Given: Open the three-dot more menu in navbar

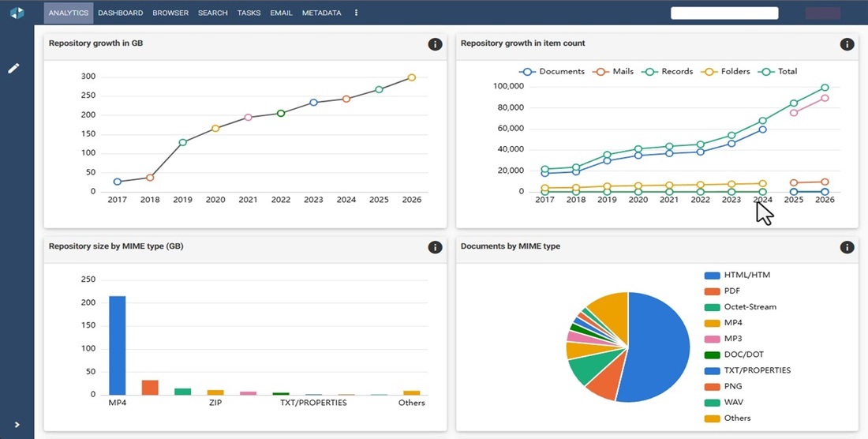Looking at the screenshot, I should [356, 13].
